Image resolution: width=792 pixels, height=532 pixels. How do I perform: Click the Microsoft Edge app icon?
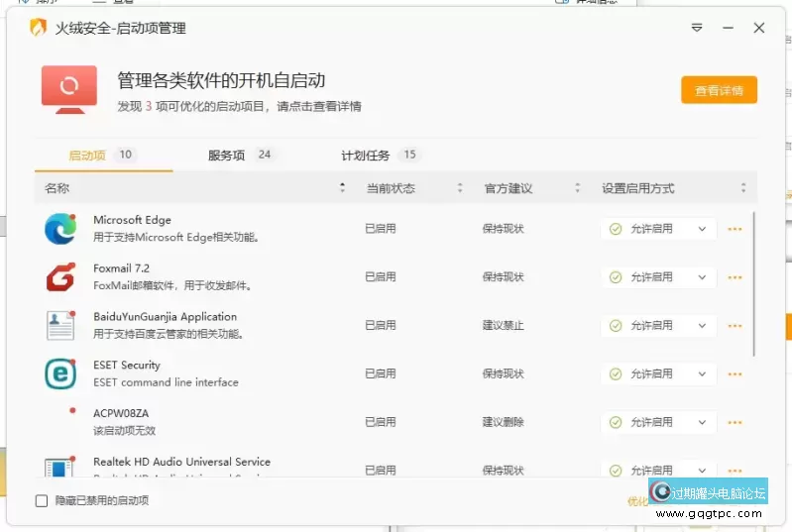[x=60, y=229]
